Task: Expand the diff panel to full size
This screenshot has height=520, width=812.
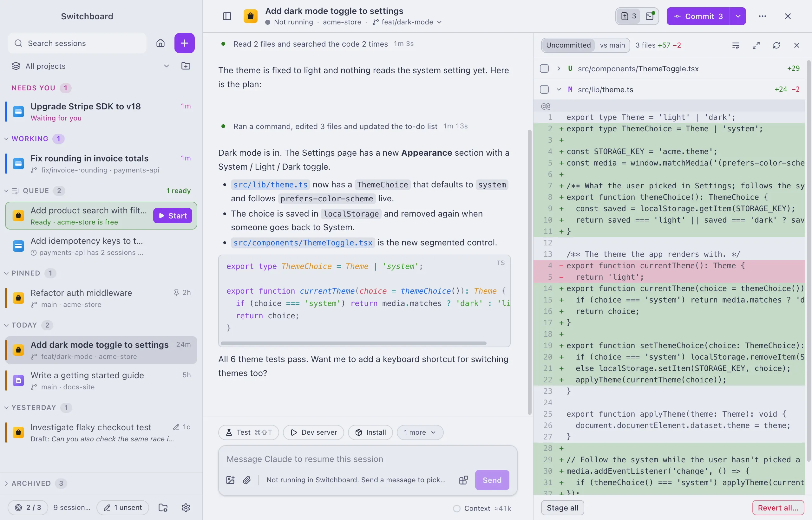Action: (x=756, y=45)
